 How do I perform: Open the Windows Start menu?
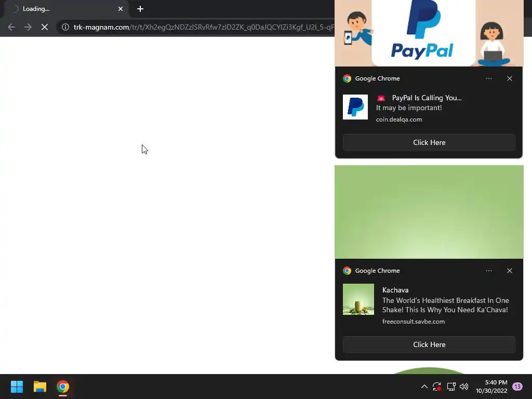pyautogui.click(x=17, y=387)
